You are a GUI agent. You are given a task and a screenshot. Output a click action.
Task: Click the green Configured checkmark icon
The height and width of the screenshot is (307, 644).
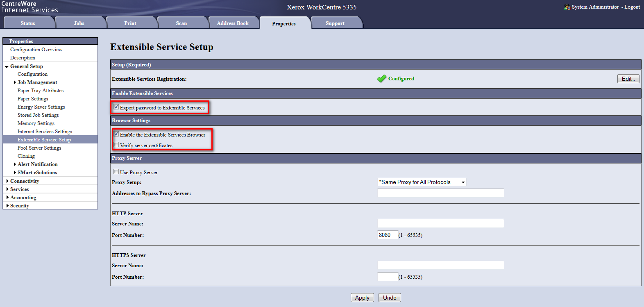381,79
